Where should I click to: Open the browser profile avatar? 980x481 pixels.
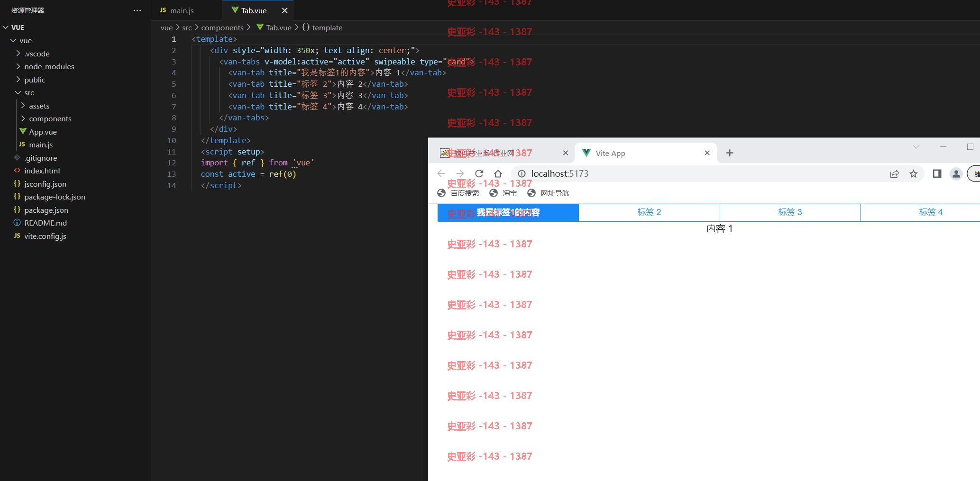(956, 174)
